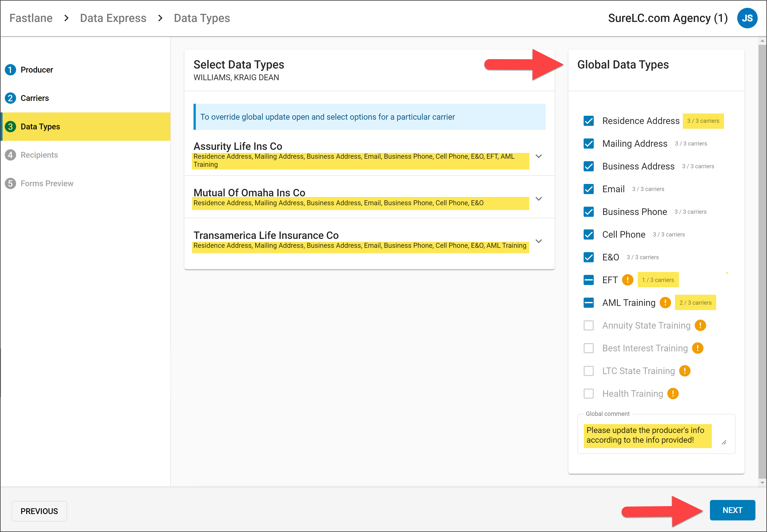Screen dimensions: 767x532
Task: Enable the Annuity State Training checkbox
Action: [588, 325]
